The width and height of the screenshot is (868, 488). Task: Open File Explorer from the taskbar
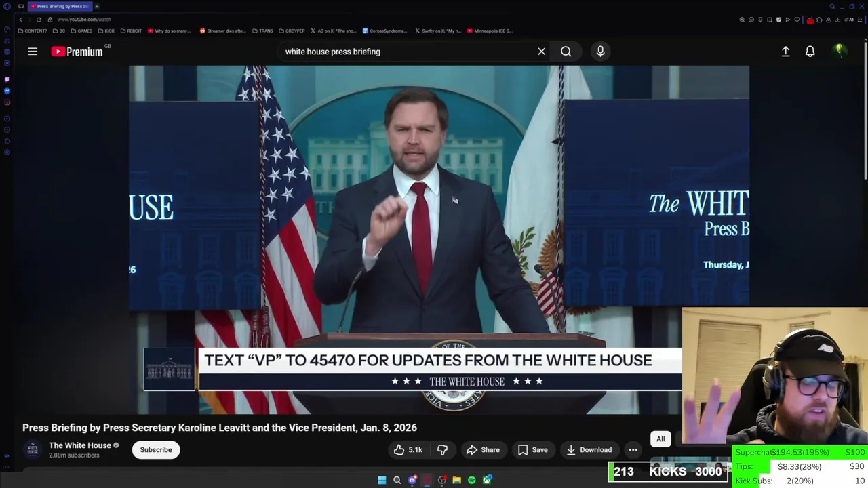[456, 481]
